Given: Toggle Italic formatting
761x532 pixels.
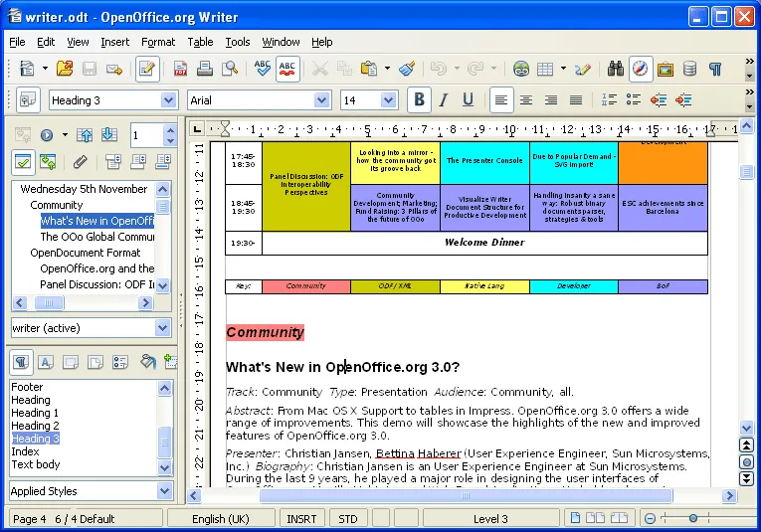Looking at the screenshot, I should point(443,99).
